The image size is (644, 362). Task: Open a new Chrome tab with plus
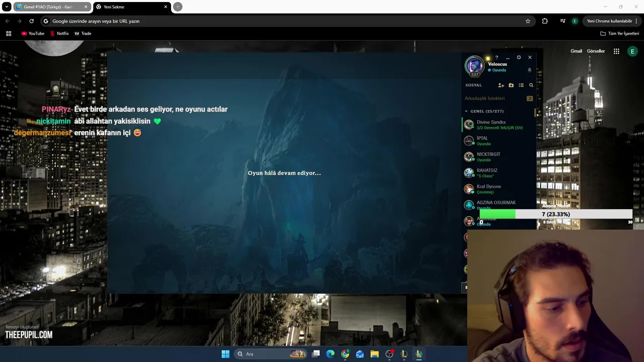pyautogui.click(x=178, y=7)
